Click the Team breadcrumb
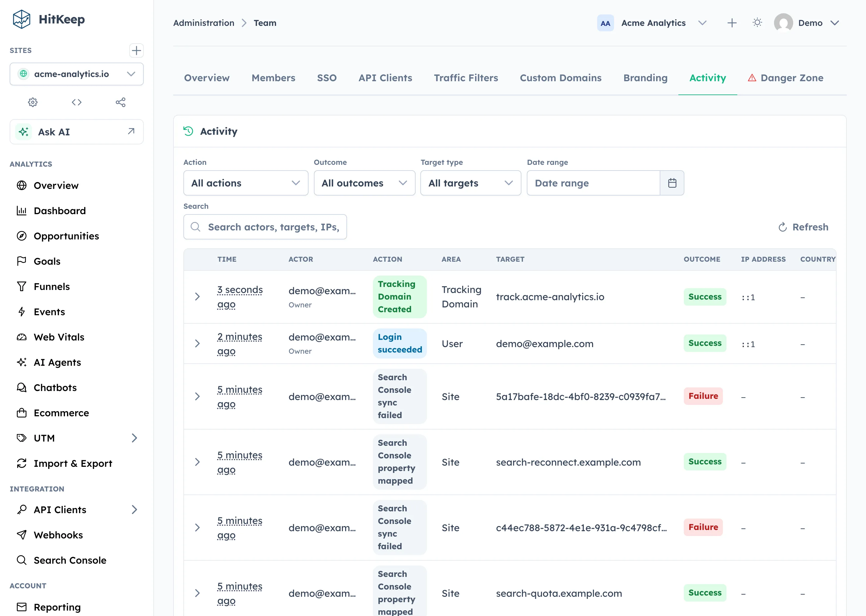866x616 pixels. pyautogui.click(x=265, y=23)
